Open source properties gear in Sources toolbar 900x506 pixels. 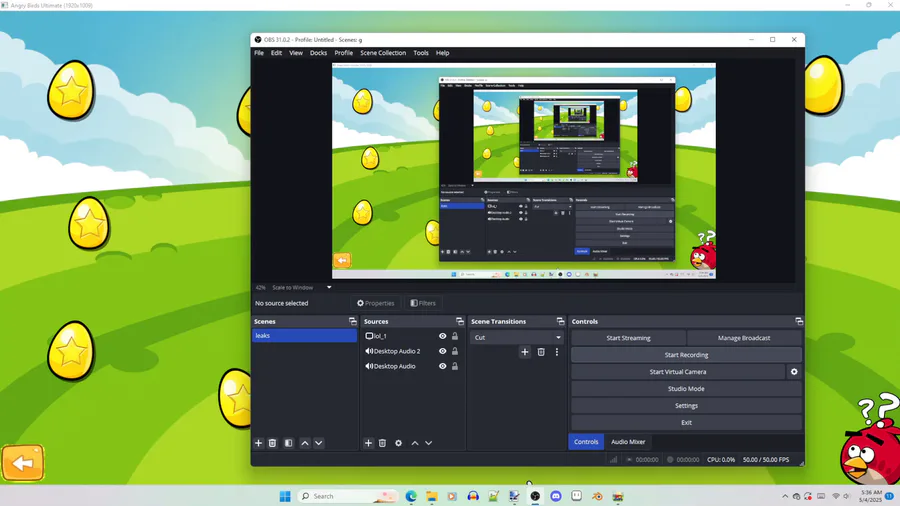coord(398,443)
